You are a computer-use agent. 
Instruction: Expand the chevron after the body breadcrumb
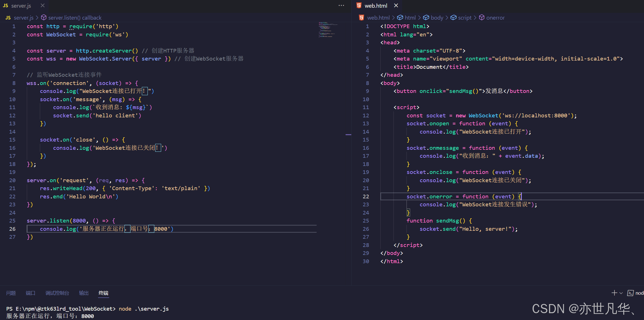(x=447, y=18)
